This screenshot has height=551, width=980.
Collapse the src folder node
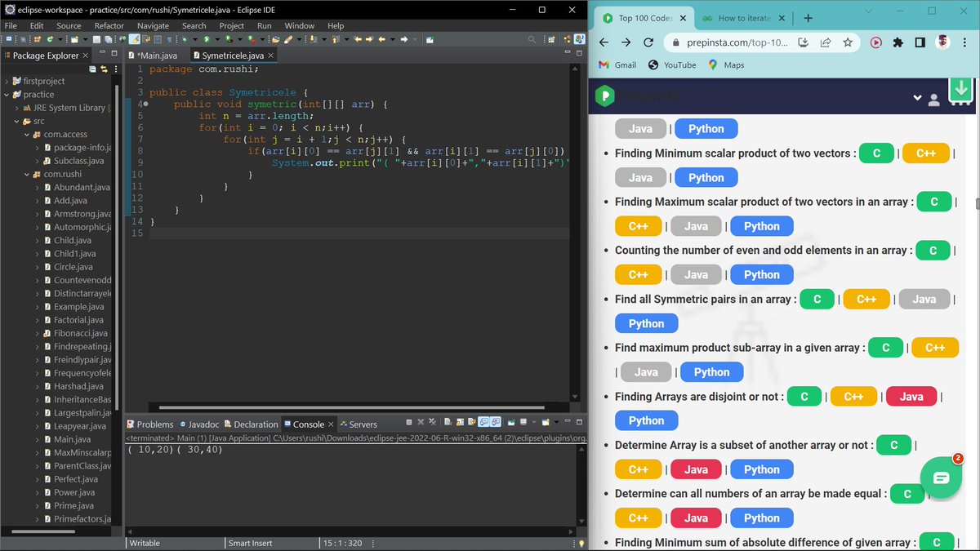pyautogui.click(x=16, y=121)
